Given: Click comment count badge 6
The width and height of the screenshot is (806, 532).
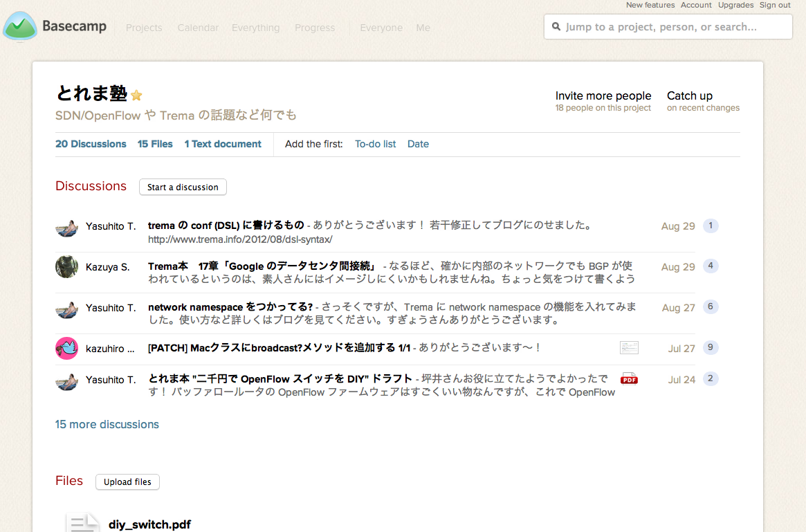Looking at the screenshot, I should [711, 307].
